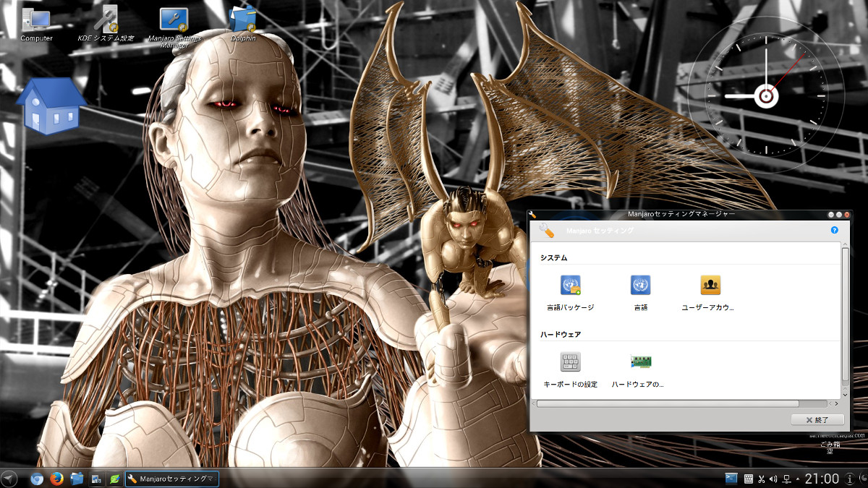Close the Manjaroセッティングマネージャー window
Viewport: 868px width, 488px height.
847,215
